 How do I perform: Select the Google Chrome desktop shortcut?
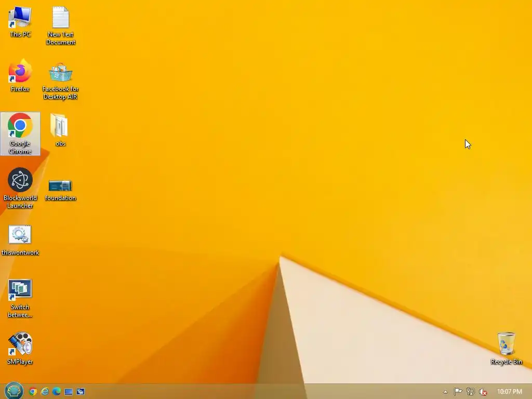click(20, 134)
